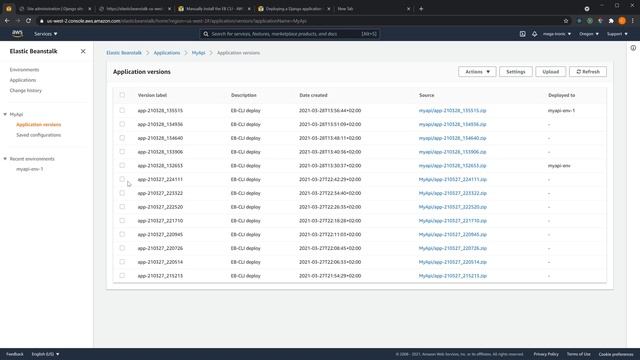Open a new browser tab with plus icon
The image size is (640, 360).
pos(421,9)
